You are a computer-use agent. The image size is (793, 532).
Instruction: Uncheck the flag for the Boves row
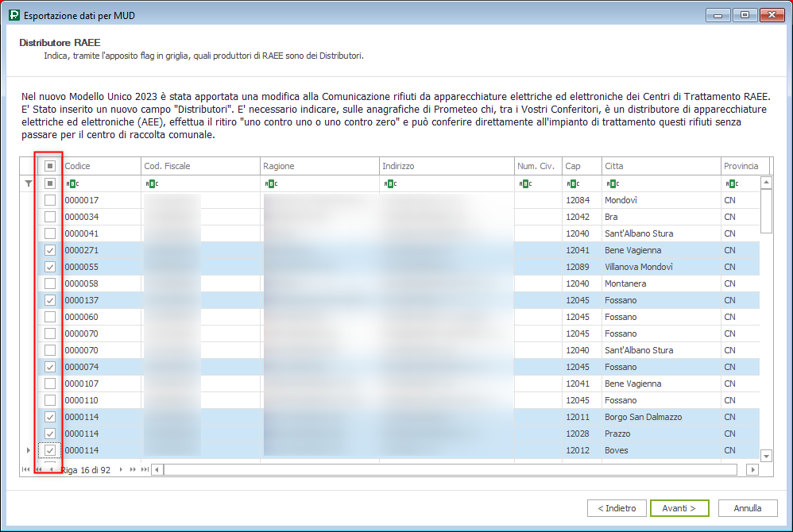(50, 450)
